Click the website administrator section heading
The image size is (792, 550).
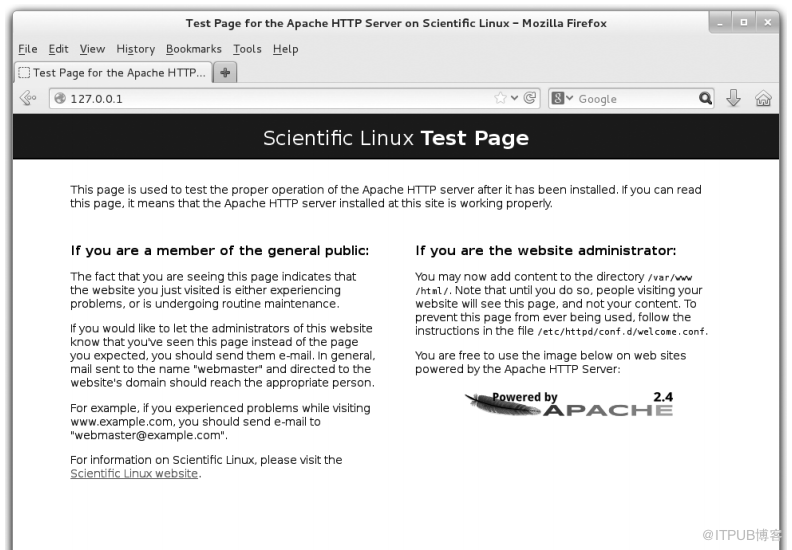tap(546, 251)
